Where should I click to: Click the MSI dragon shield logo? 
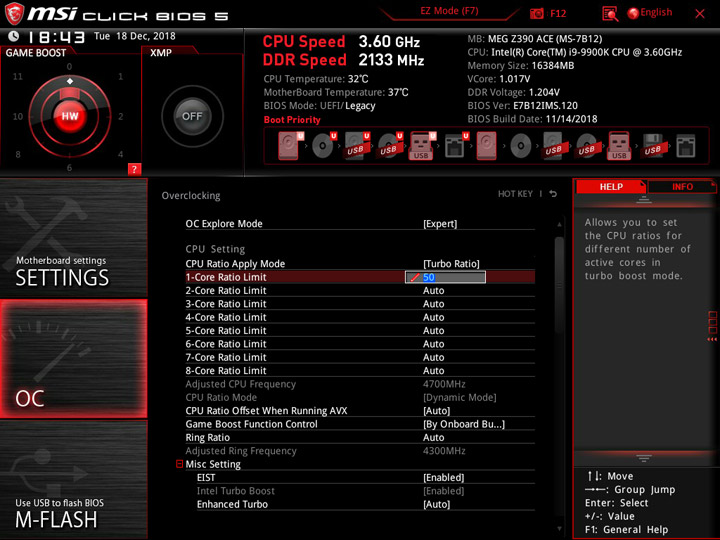tap(14, 14)
